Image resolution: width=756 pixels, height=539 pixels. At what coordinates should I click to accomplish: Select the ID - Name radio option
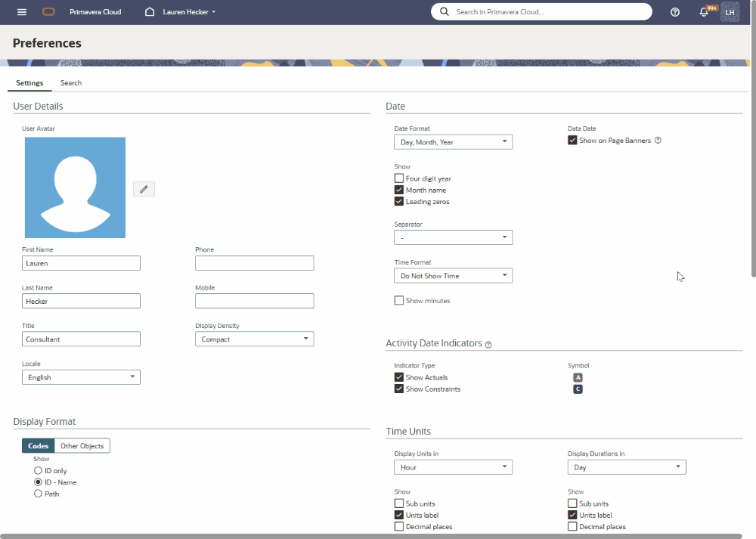(x=38, y=482)
